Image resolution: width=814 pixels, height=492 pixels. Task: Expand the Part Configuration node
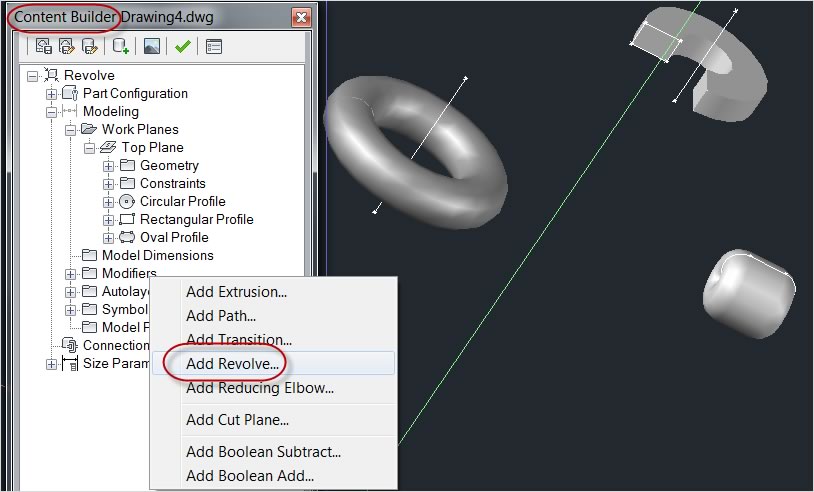point(52,93)
